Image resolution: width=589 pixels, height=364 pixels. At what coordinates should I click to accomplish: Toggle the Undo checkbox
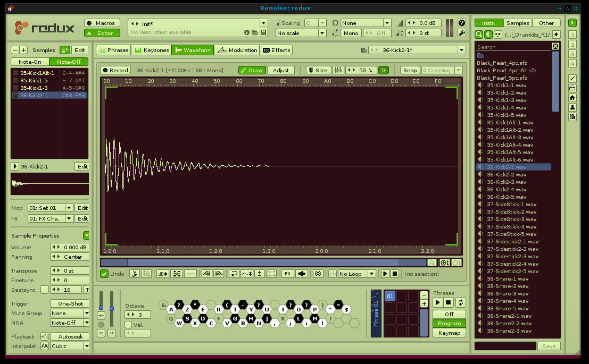(105, 274)
